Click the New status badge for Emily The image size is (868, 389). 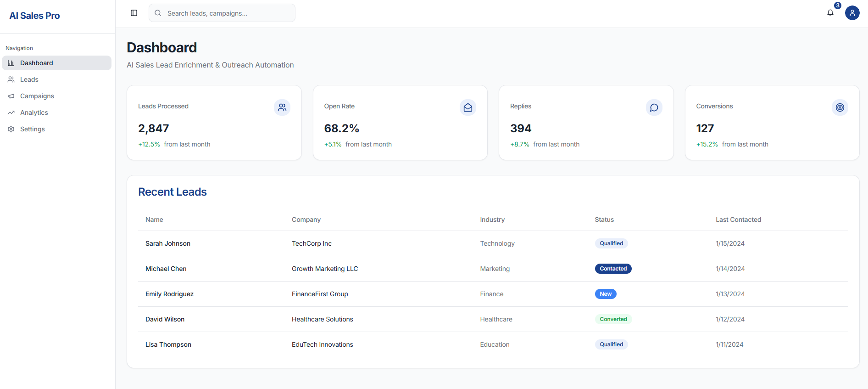tap(606, 294)
